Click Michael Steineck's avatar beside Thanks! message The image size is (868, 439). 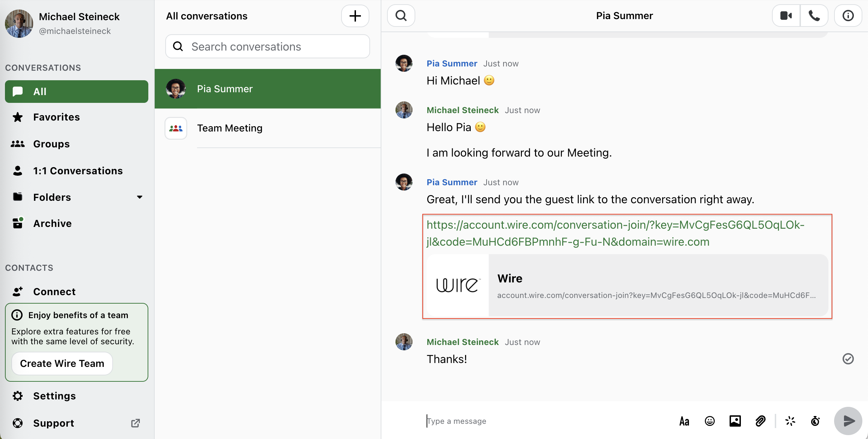tap(404, 342)
